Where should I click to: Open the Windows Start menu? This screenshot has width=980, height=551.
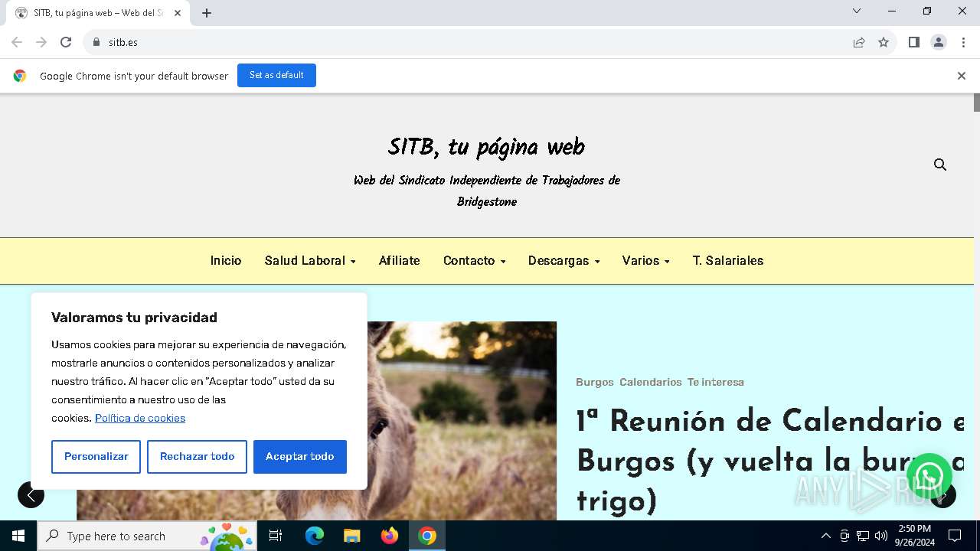18,536
